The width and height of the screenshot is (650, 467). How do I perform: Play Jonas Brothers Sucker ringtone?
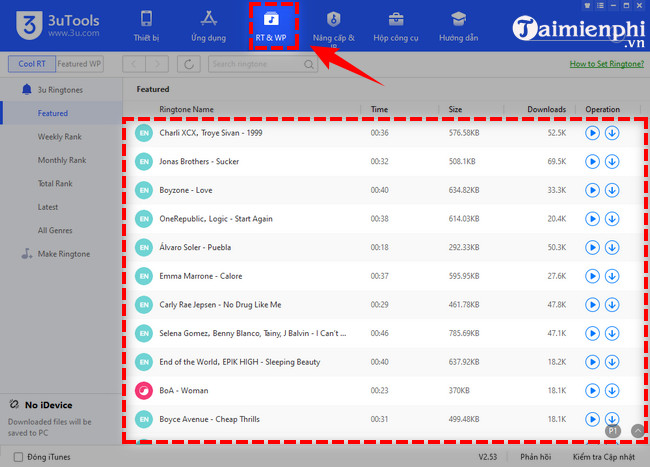(x=592, y=162)
